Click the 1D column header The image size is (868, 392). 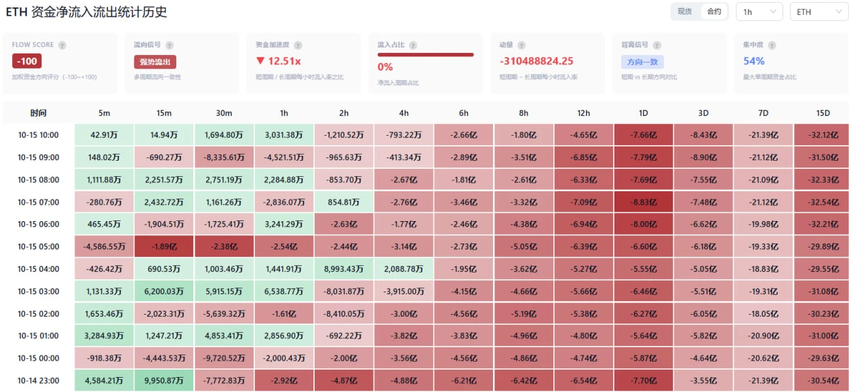click(644, 113)
